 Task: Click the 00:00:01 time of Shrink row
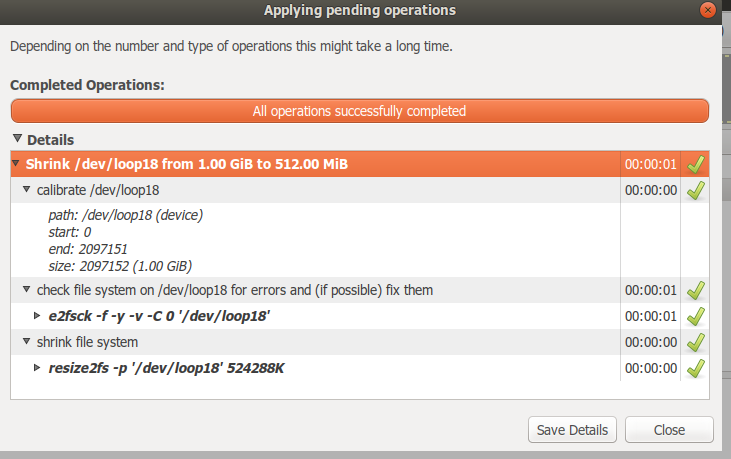650,164
